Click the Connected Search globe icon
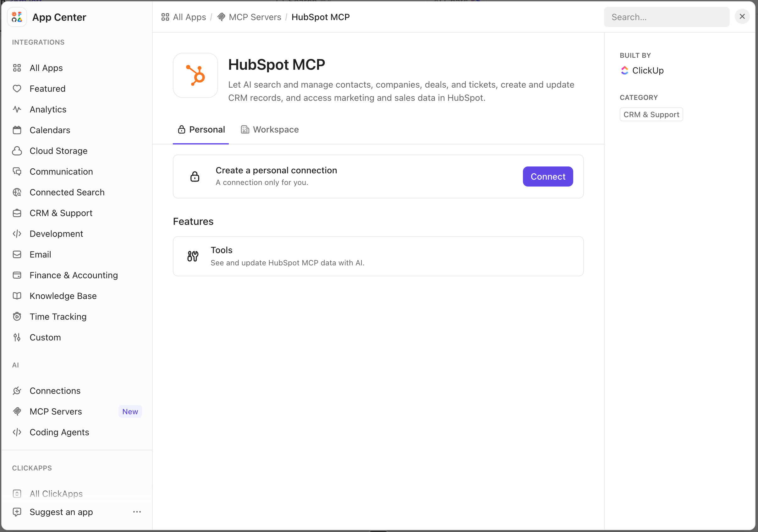Viewport: 758px width, 532px height. click(17, 192)
